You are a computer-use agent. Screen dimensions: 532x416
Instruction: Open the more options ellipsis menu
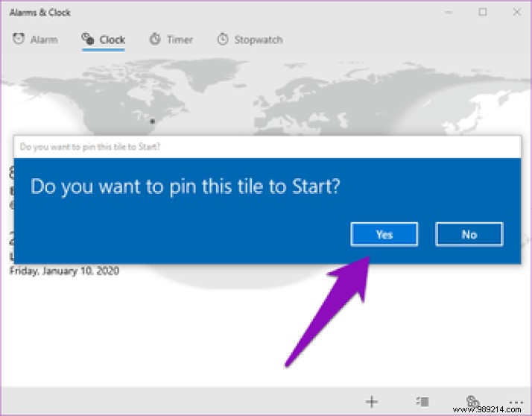516,402
